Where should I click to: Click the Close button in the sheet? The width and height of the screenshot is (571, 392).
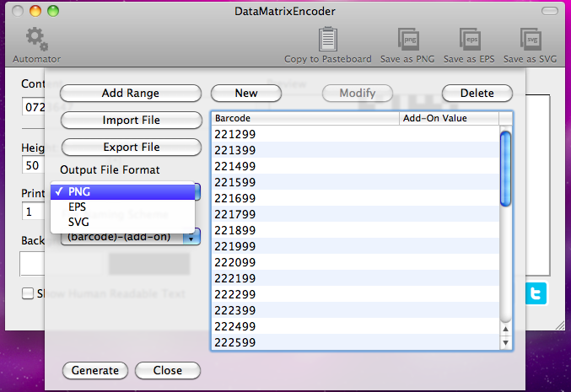(x=168, y=371)
